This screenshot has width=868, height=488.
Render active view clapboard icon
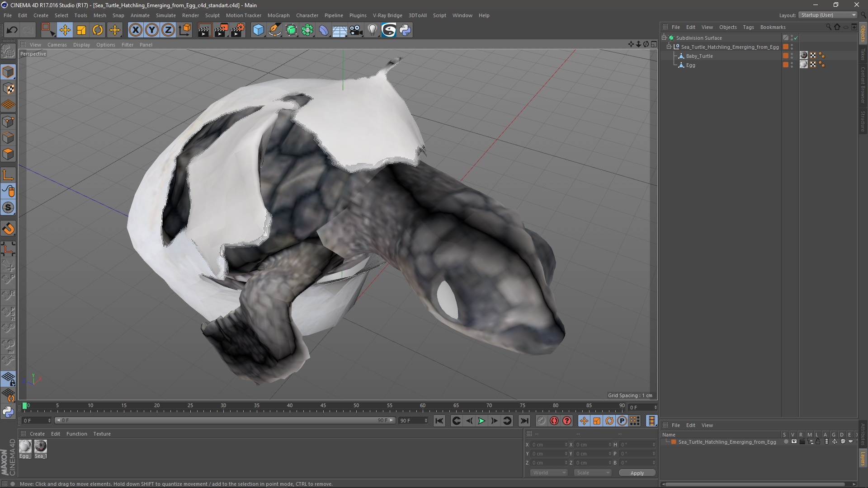coord(204,30)
